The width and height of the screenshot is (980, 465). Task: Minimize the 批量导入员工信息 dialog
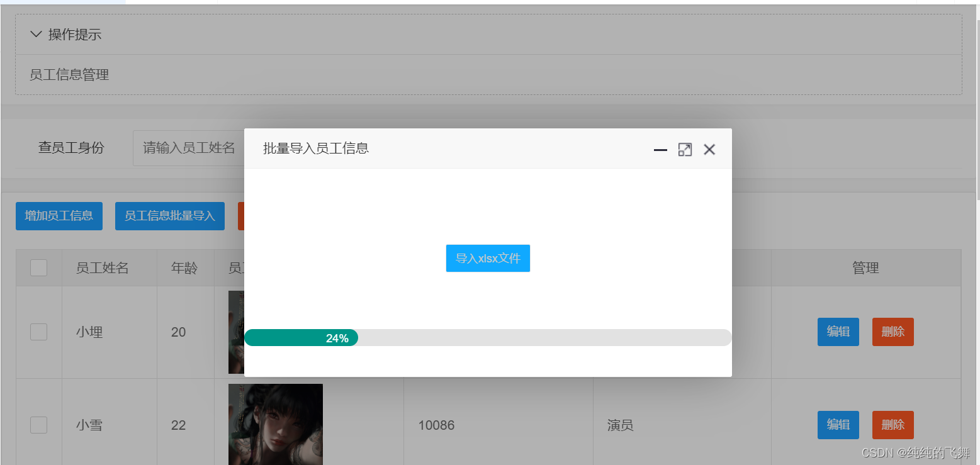click(660, 149)
